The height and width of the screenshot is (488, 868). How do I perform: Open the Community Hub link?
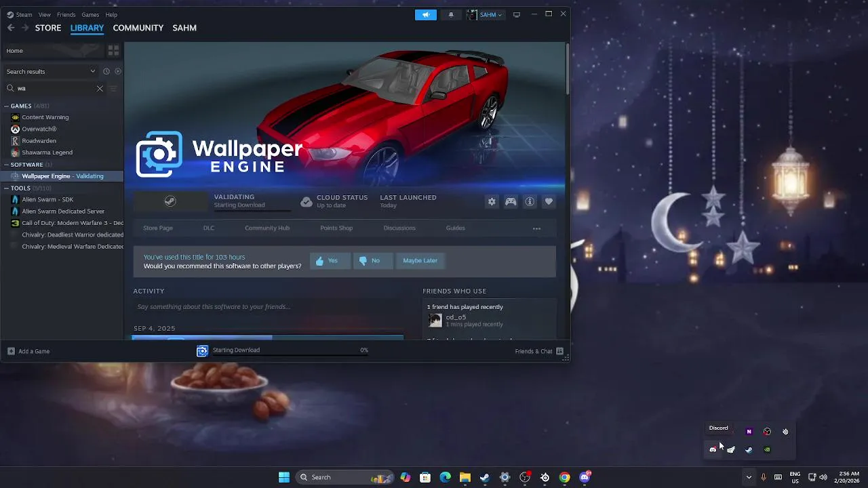tap(267, 228)
